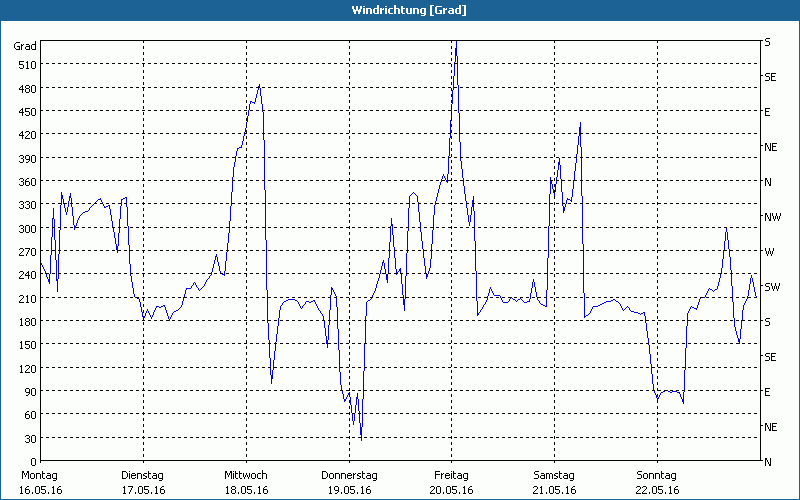Viewport: 800px width, 500px height.
Task: Select the 90 value on left axis
Action: (31, 392)
